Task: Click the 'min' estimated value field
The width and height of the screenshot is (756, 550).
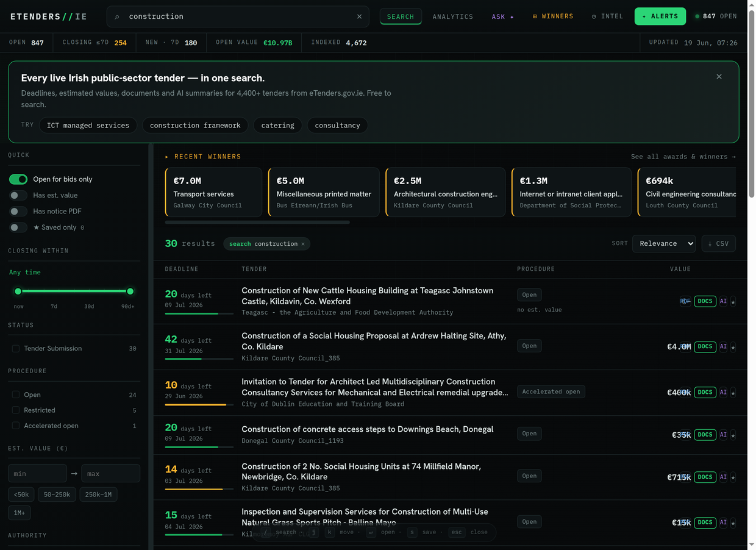Action: (37, 474)
